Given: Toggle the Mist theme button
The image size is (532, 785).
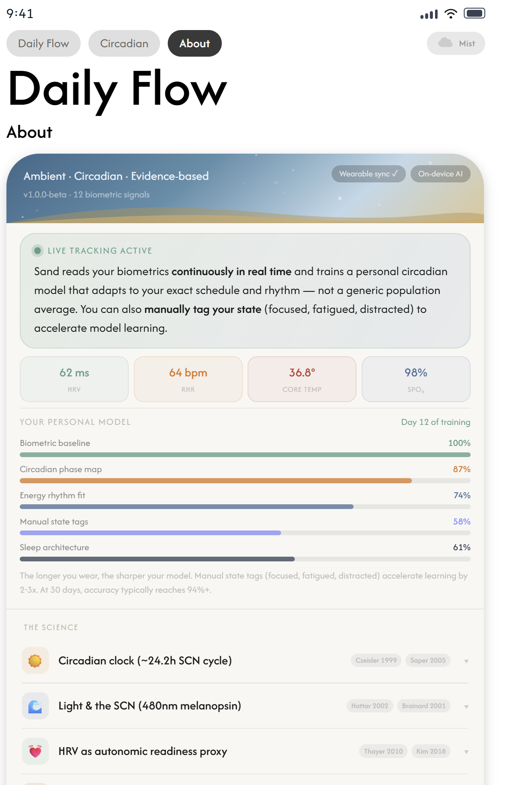Looking at the screenshot, I should (x=456, y=43).
